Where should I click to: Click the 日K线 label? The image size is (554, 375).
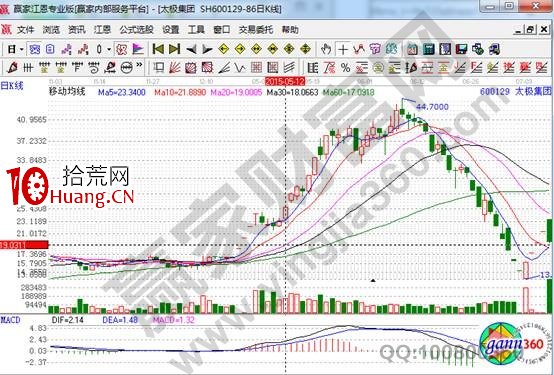[12, 86]
